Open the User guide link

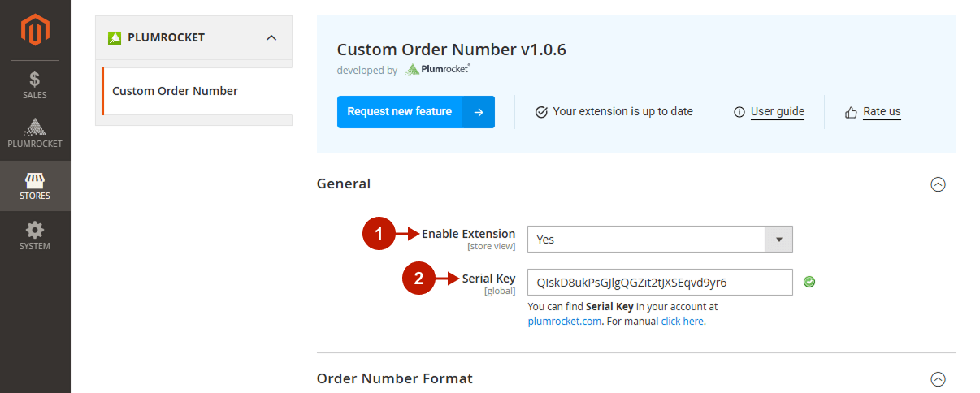(777, 112)
